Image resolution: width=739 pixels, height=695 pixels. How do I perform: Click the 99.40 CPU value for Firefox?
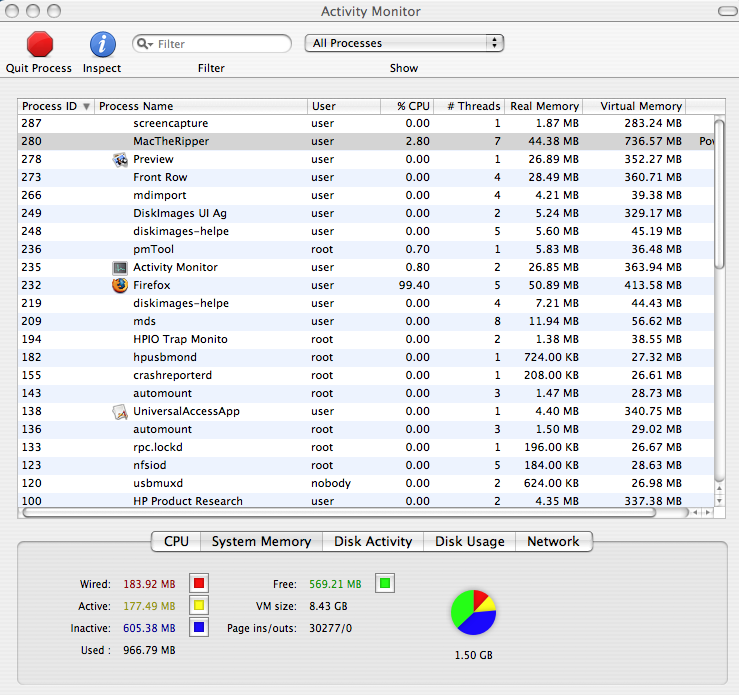coord(414,286)
